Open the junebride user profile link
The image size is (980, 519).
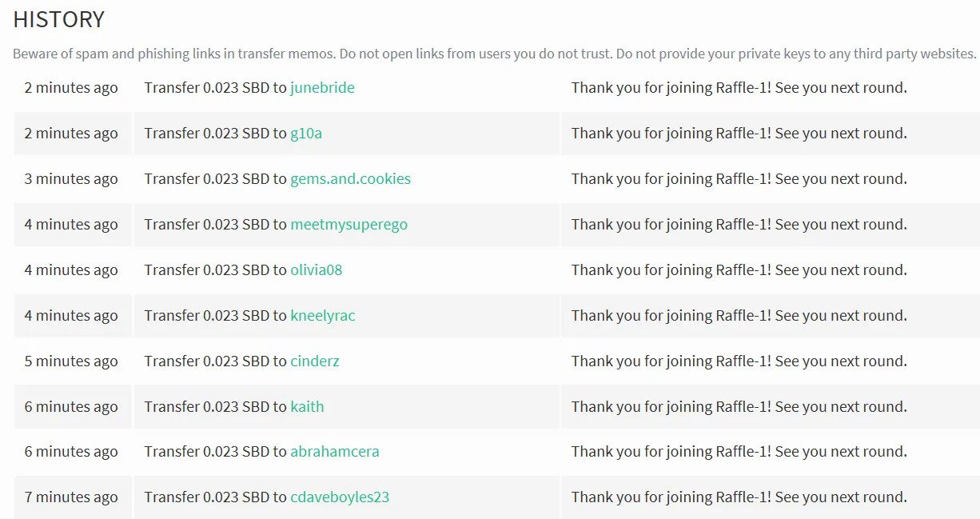click(x=322, y=88)
